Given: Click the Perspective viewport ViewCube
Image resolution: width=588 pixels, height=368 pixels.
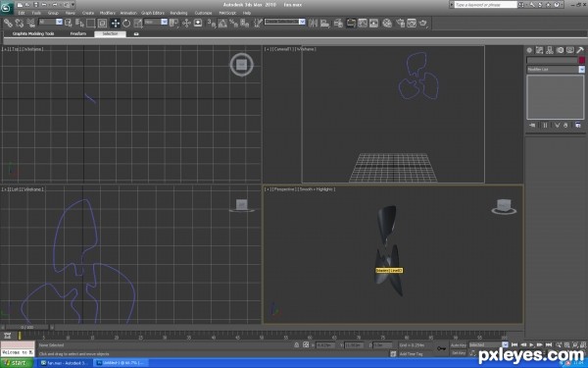Looking at the screenshot, I should (x=504, y=207).
